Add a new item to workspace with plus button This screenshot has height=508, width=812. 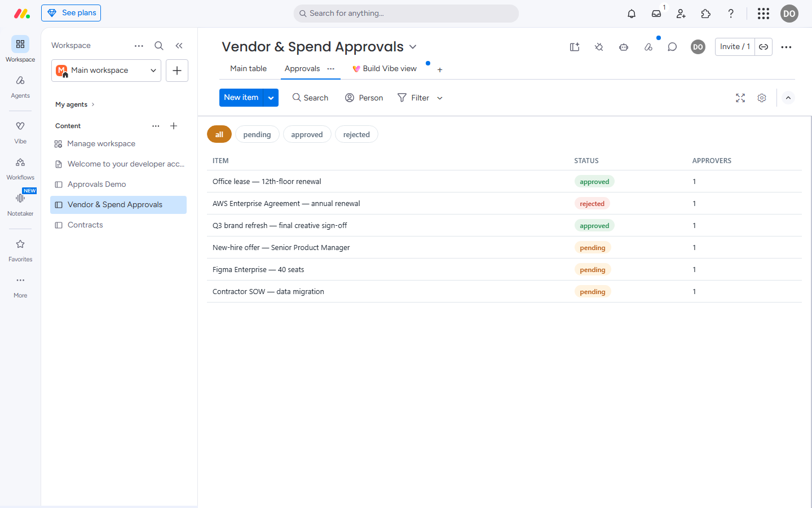[x=177, y=71]
